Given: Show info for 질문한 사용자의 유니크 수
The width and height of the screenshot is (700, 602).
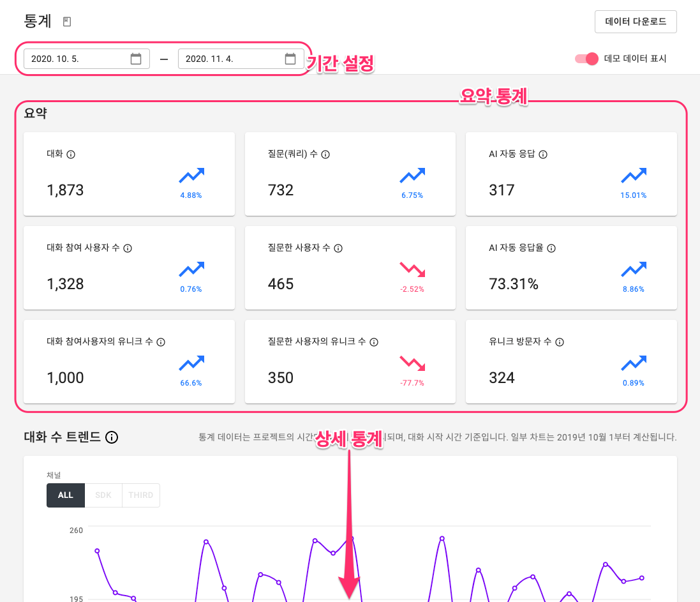Looking at the screenshot, I should pyautogui.click(x=374, y=342).
